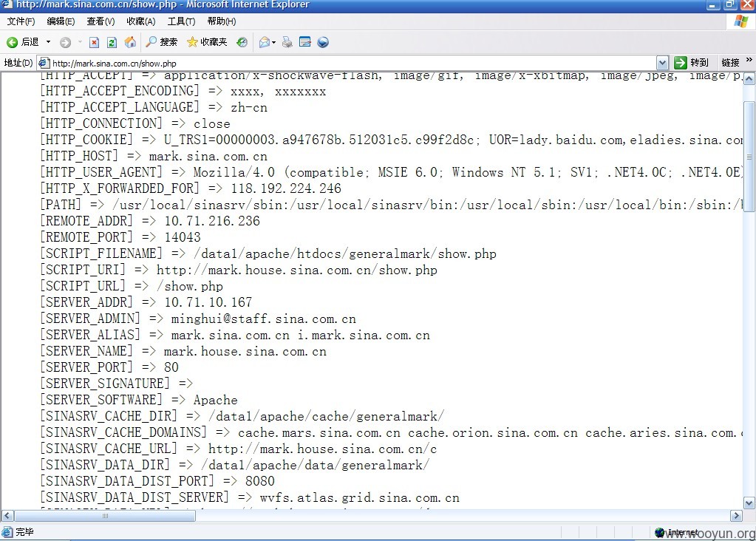Click the REMOTE_ADDR value 10.71.216.236
This screenshot has width=756, height=541.
click(212, 221)
